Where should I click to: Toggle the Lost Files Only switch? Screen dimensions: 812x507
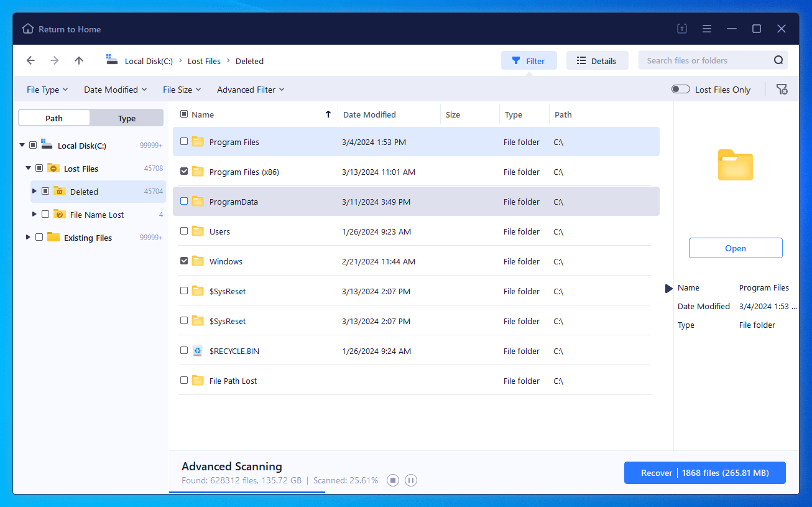click(x=681, y=90)
